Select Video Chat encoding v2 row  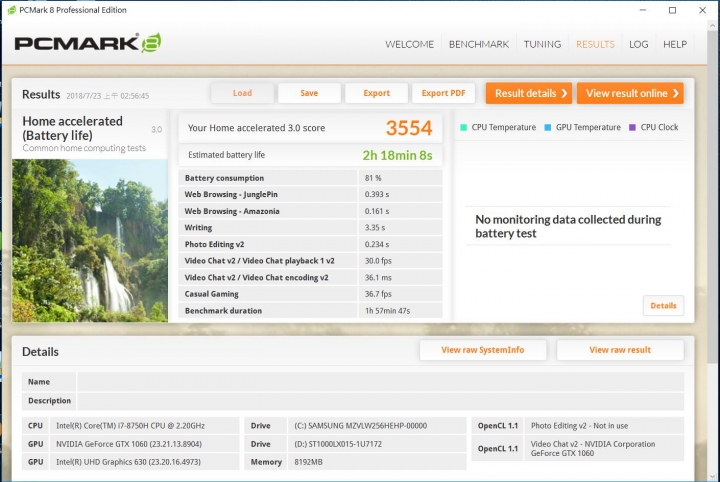tap(310, 277)
